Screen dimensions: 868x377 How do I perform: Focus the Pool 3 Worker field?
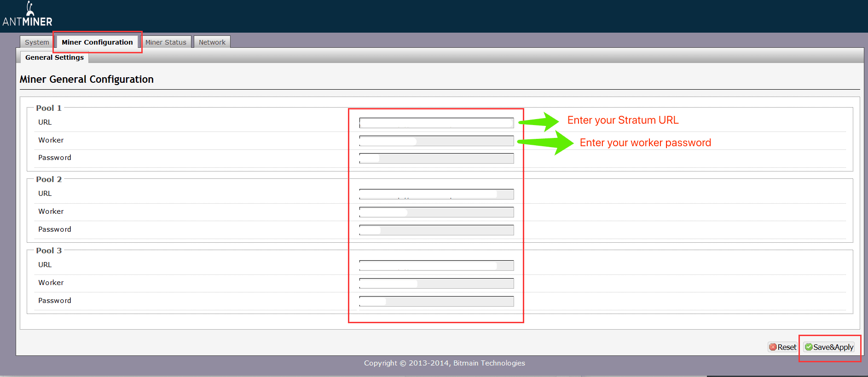point(436,283)
